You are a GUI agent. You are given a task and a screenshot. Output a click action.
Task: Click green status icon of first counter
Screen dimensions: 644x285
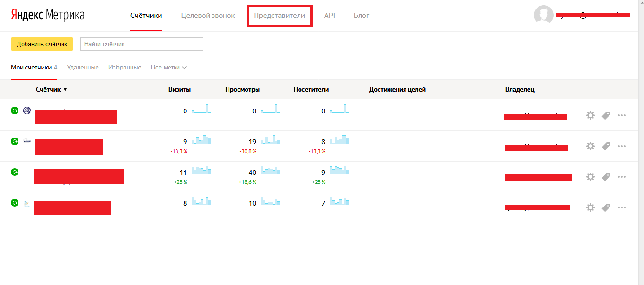tap(15, 111)
